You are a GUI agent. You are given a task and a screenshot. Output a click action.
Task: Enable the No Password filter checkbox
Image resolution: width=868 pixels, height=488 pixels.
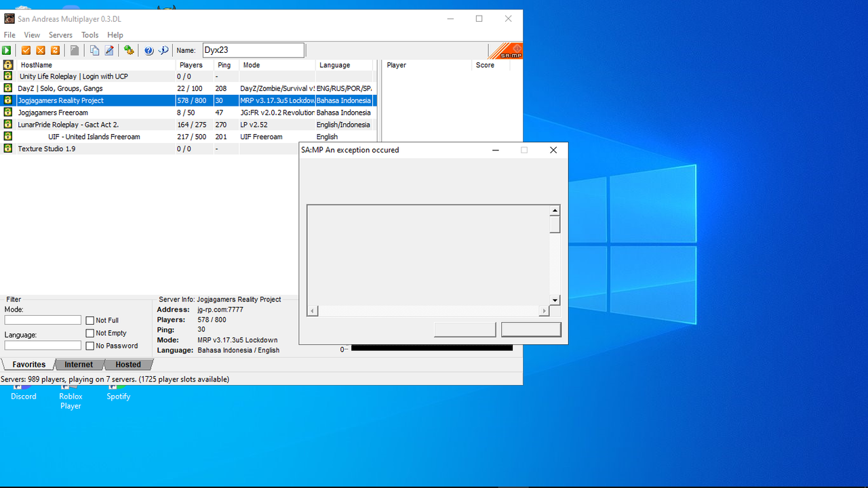click(90, 346)
